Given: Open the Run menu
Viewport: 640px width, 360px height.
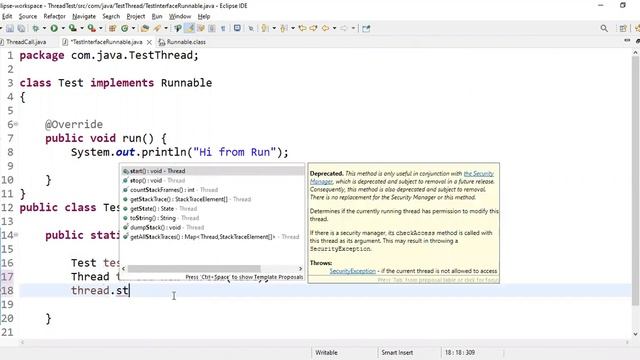Looking at the screenshot, I should click(157, 16).
